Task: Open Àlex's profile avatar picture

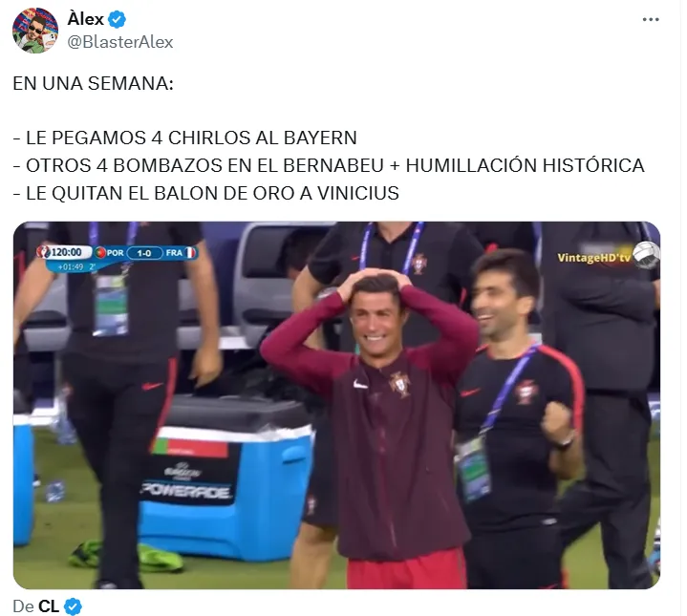Action: [x=35, y=31]
